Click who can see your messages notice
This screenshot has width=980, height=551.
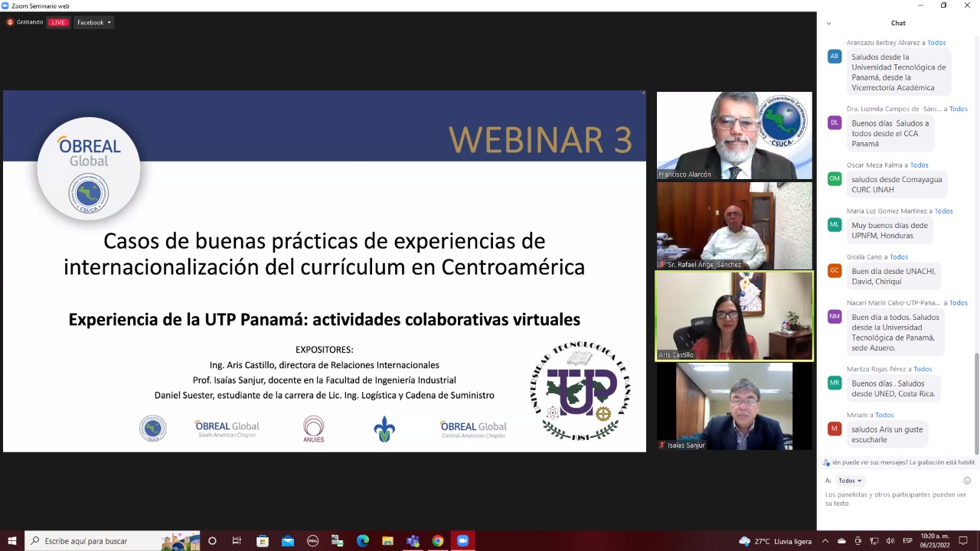(x=898, y=462)
